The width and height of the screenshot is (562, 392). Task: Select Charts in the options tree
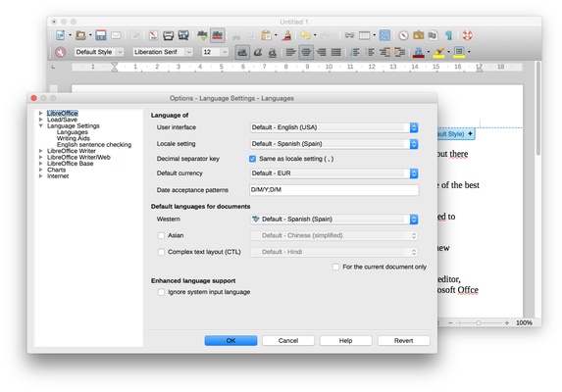[56, 170]
